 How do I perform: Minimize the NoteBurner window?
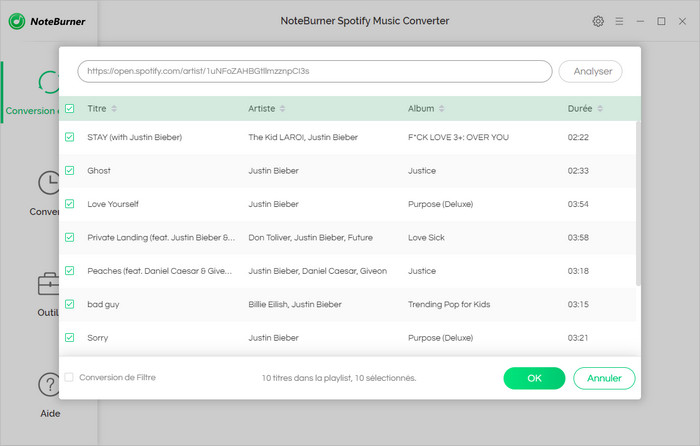[640, 21]
